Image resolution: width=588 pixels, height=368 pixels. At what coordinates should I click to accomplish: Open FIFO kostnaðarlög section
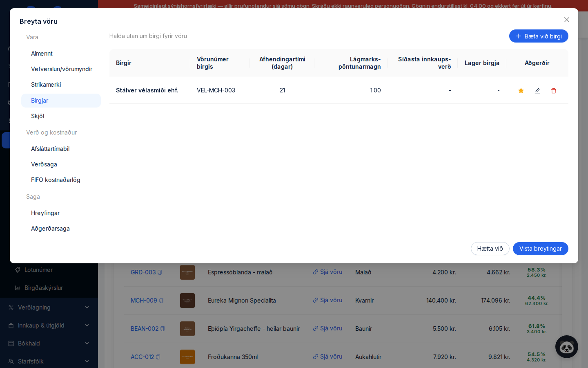(x=61, y=180)
